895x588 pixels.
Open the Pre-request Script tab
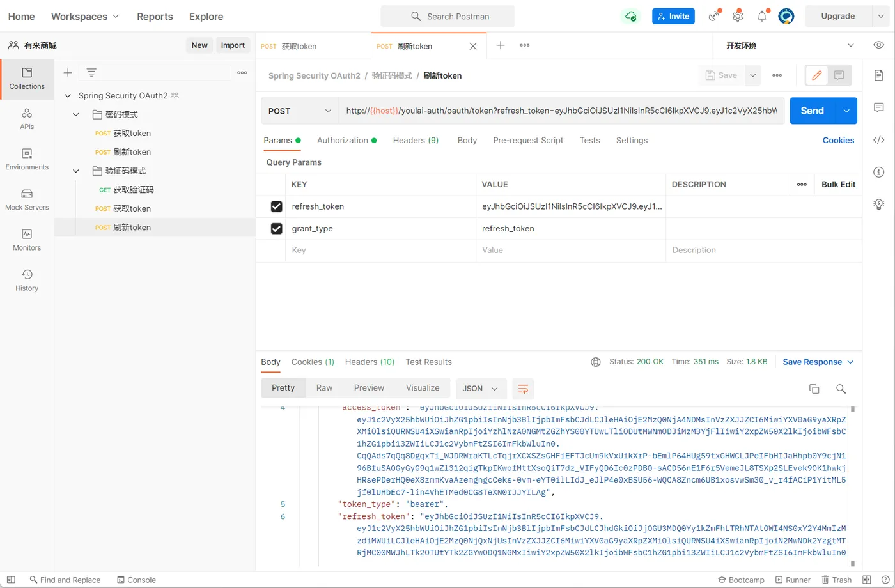click(528, 140)
